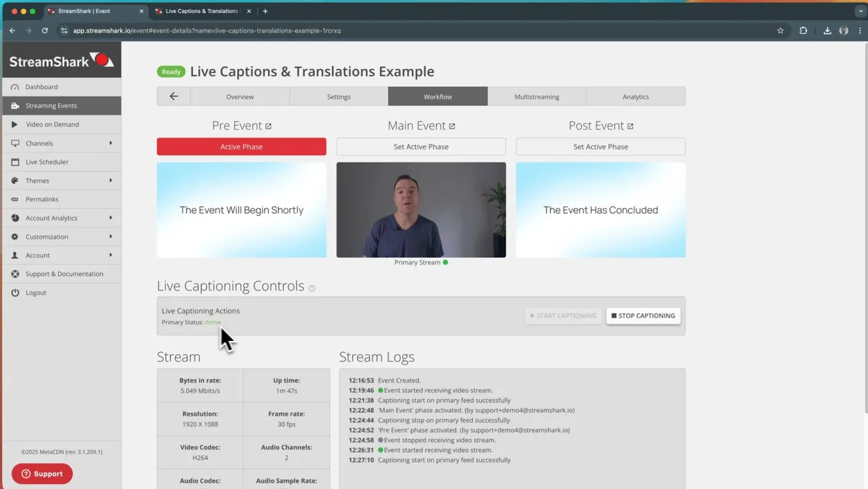The width and height of the screenshot is (868, 489).
Task: Expand the Customization submenu arrow
Action: [x=111, y=237]
